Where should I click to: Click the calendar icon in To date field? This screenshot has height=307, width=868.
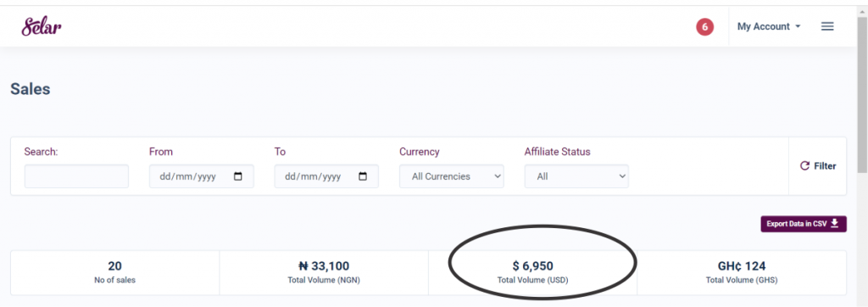click(363, 176)
